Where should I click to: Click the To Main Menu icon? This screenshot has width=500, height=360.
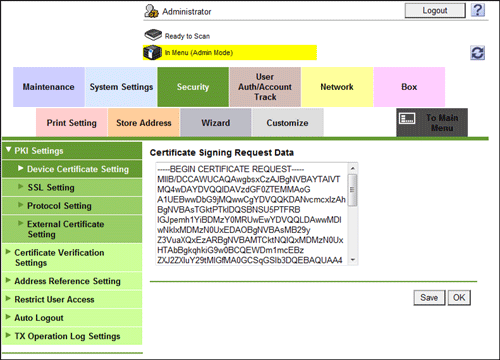coord(407,118)
